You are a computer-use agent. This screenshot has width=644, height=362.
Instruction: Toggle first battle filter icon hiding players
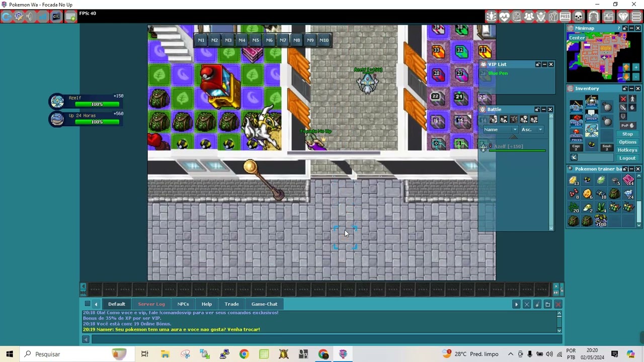click(494, 119)
